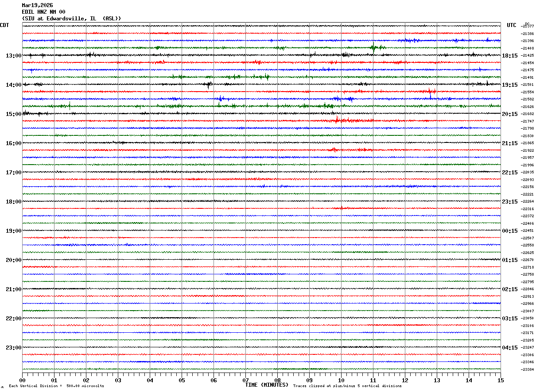This screenshot has height=392, width=536.
Task: Select DC offset value '-22846'
Action: 528,289
